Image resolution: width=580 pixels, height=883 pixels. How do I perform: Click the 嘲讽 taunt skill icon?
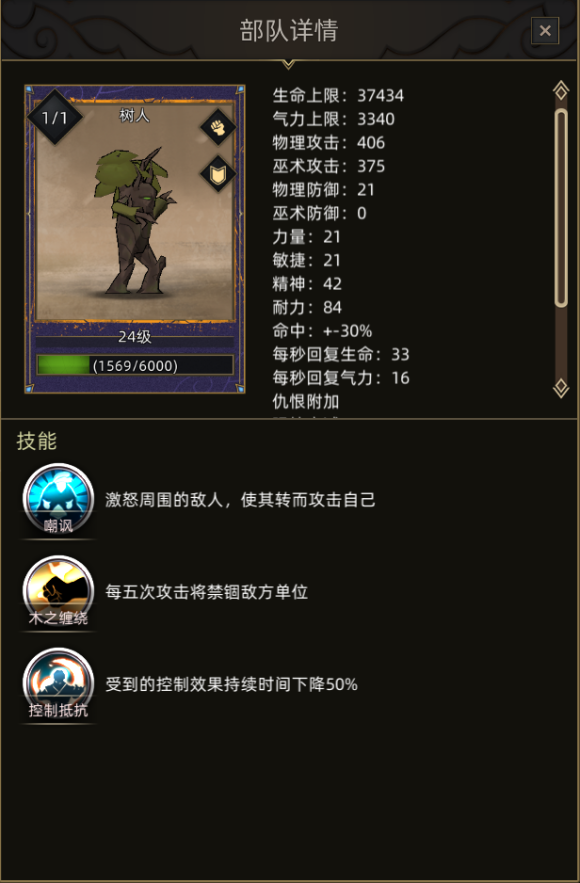pos(58,499)
